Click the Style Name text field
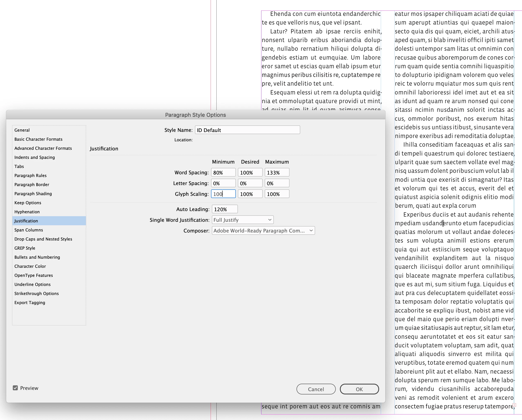Image resolution: width=522 pixels, height=420 pixels. click(247, 130)
